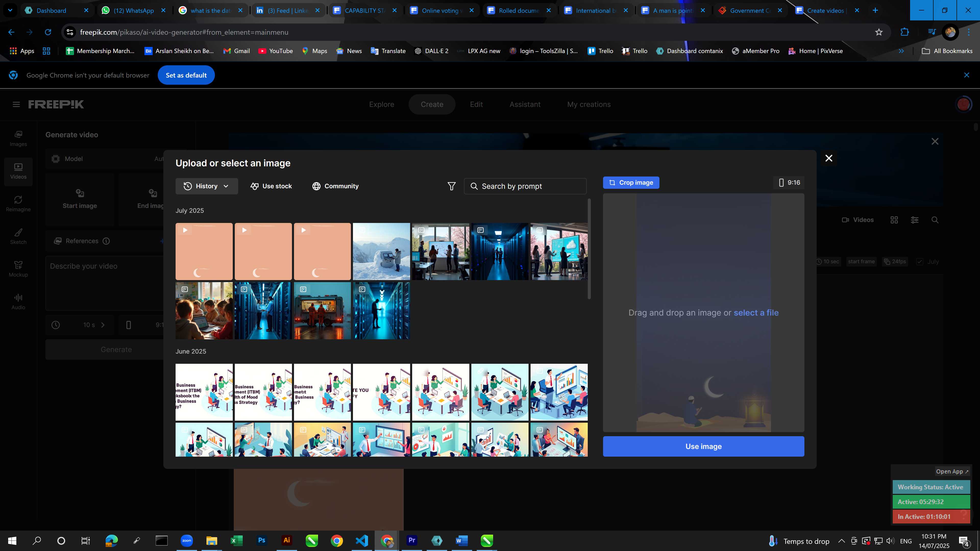Switch to the WhatsApp browser tab
The image size is (980, 551).
pyautogui.click(x=133, y=10)
